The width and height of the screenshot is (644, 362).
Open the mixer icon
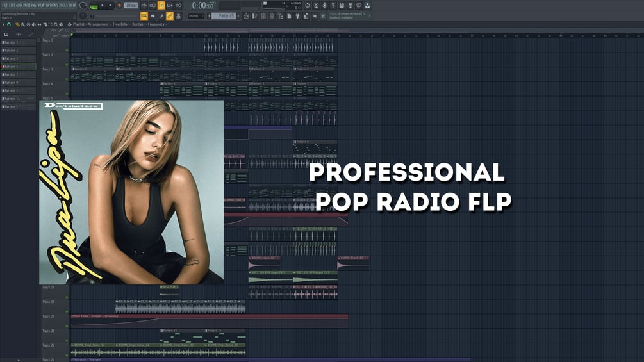(272, 16)
